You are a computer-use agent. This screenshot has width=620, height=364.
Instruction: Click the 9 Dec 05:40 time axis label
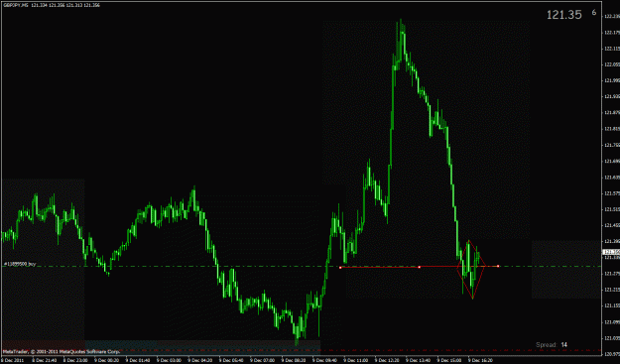click(x=231, y=360)
